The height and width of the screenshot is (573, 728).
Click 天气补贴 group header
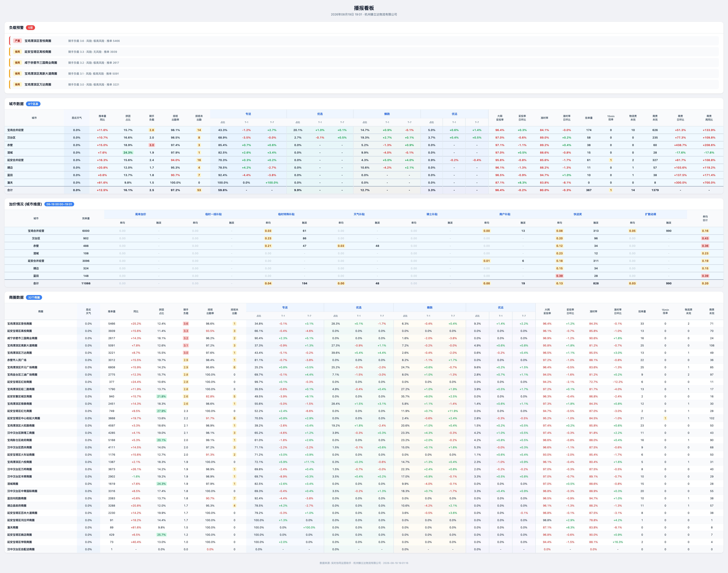pos(359,214)
